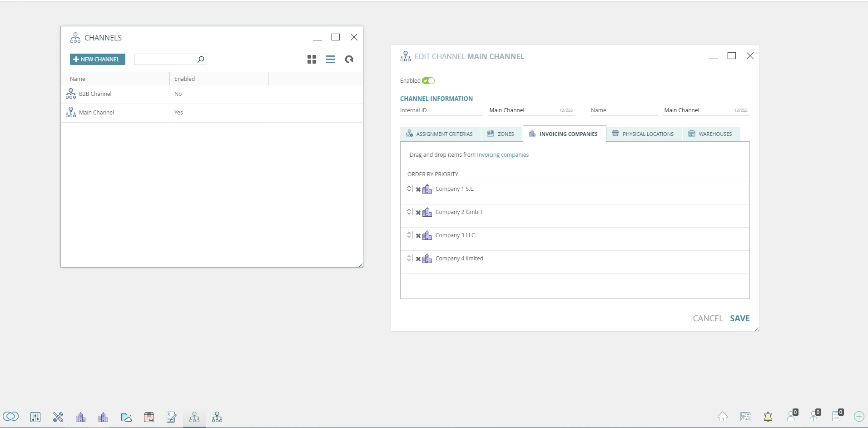The height and width of the screenshot is (428, 868).
Task: Create a new channel with New Channel button
Action: [x=97, y=59]
